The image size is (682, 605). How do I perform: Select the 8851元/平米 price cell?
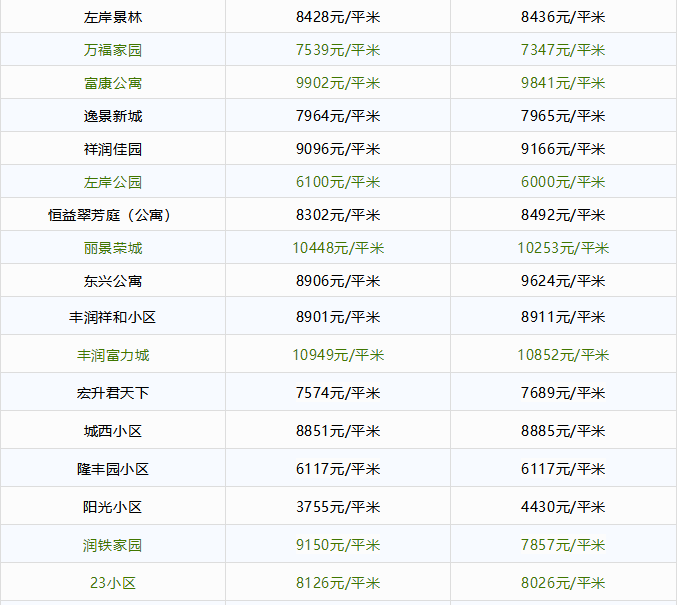pyautogui.click(x=338, y=431)
